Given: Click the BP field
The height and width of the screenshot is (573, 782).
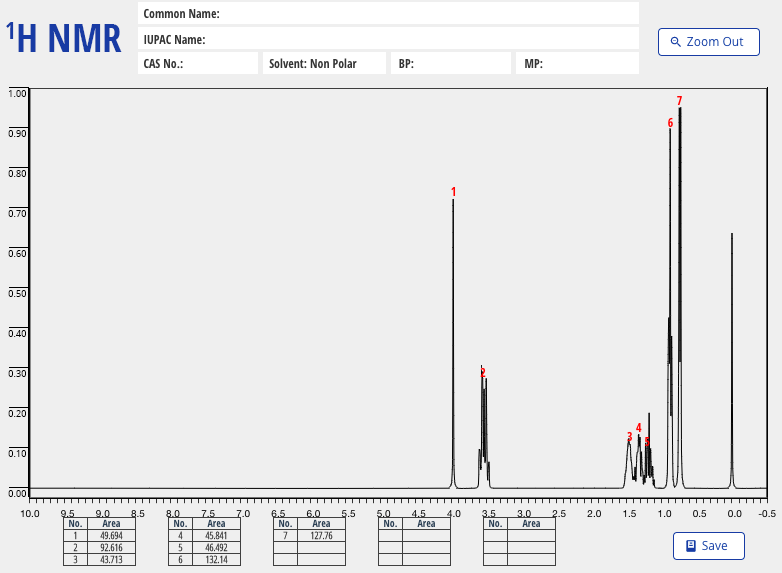Looking at the screenshot, I should point(451,63).
